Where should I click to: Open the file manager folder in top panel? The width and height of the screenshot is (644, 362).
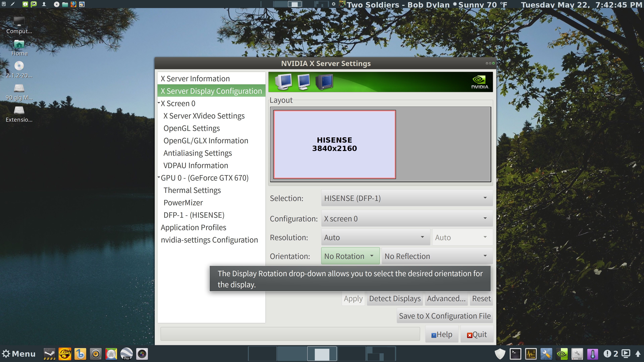coord(65,4)
